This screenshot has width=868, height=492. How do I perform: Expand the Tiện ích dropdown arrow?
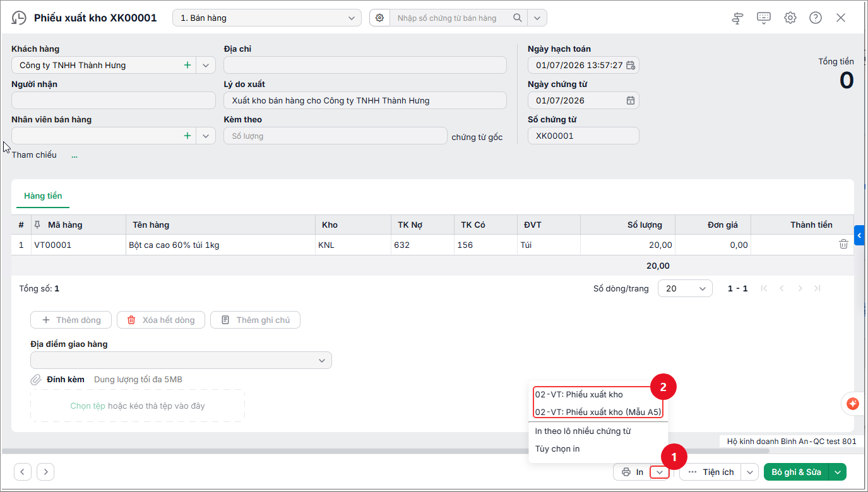click(750, 472)
